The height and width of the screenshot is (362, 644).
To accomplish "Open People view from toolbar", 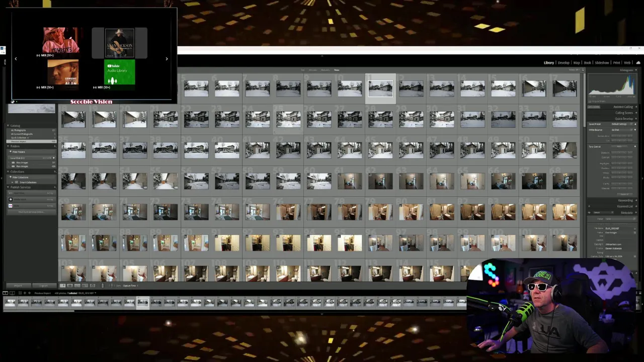I will [92, 286].
